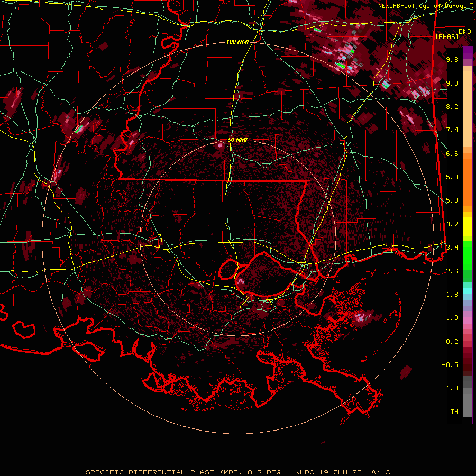Click the 9.8 value on the color scale
476x476 pixels.
click(452, 60)
